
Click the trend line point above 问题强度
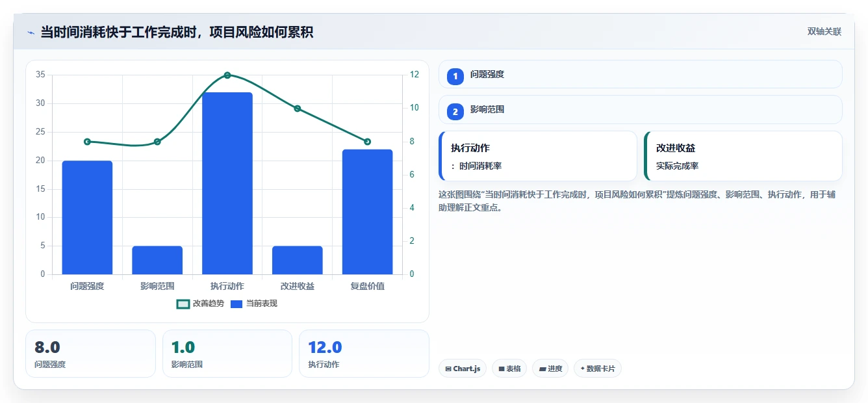pos(87,142)
